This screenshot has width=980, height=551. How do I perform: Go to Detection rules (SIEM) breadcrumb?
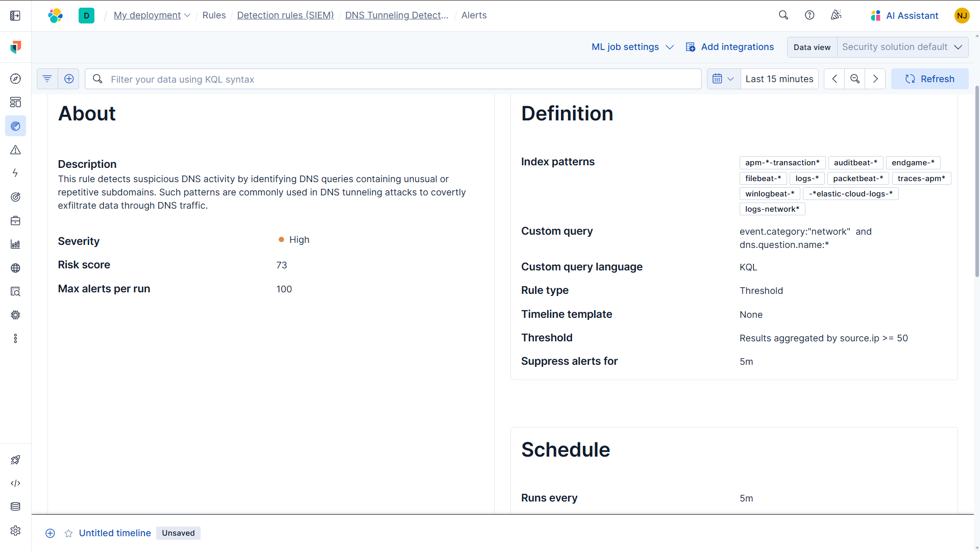pos(285,15)
